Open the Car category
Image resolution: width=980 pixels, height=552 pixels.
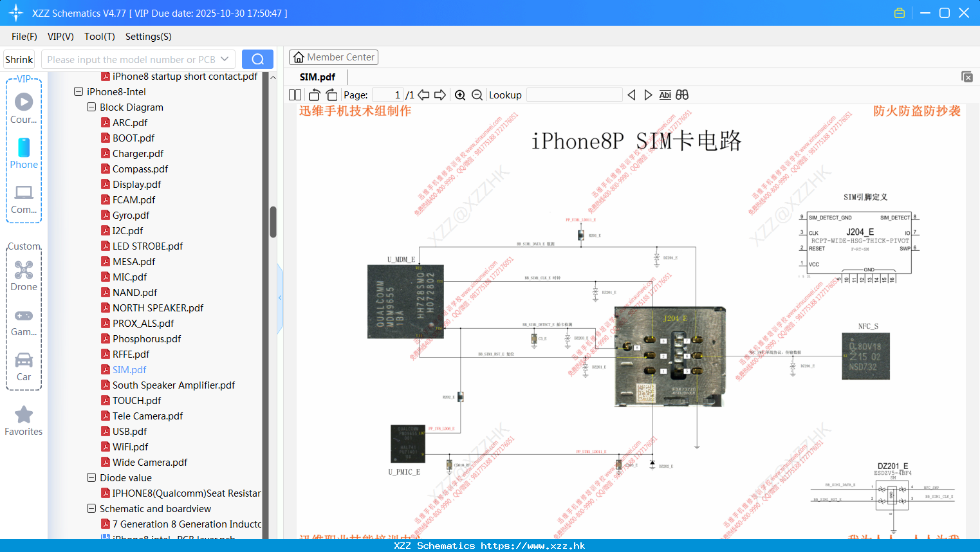(24, 367)
